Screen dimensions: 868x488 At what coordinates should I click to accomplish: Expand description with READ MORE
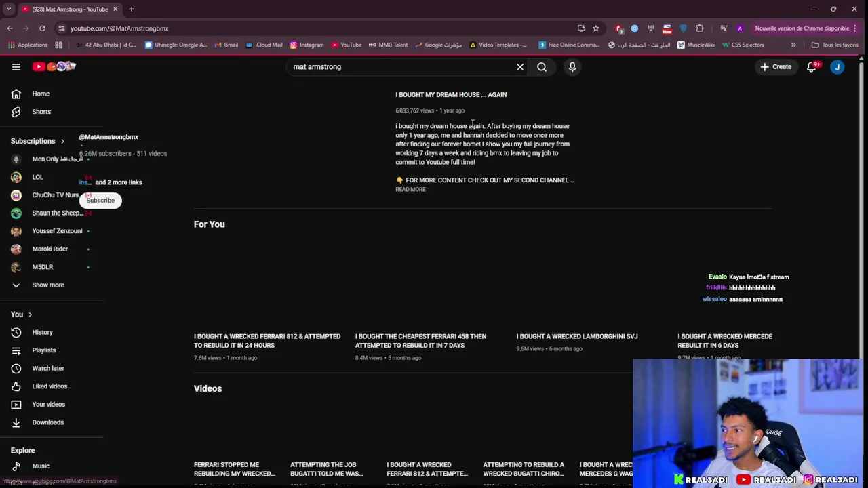pyautogui.click(x=410, y=190)
